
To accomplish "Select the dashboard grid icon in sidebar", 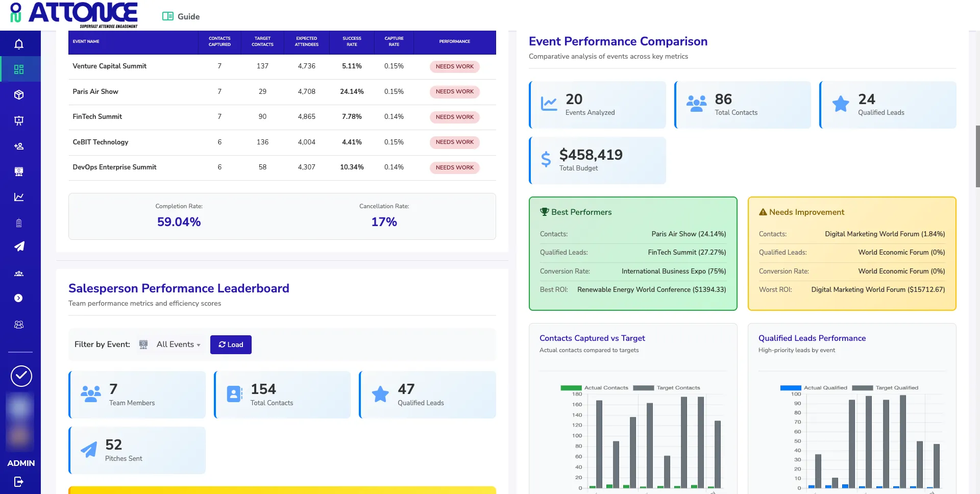I will click(19, 69).
